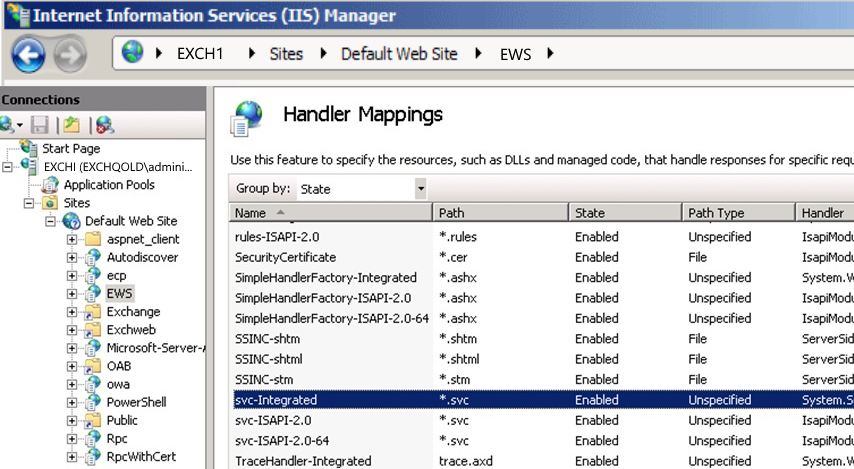
Task: Click the Application Pools icon
Action: [x=51, y=185]
